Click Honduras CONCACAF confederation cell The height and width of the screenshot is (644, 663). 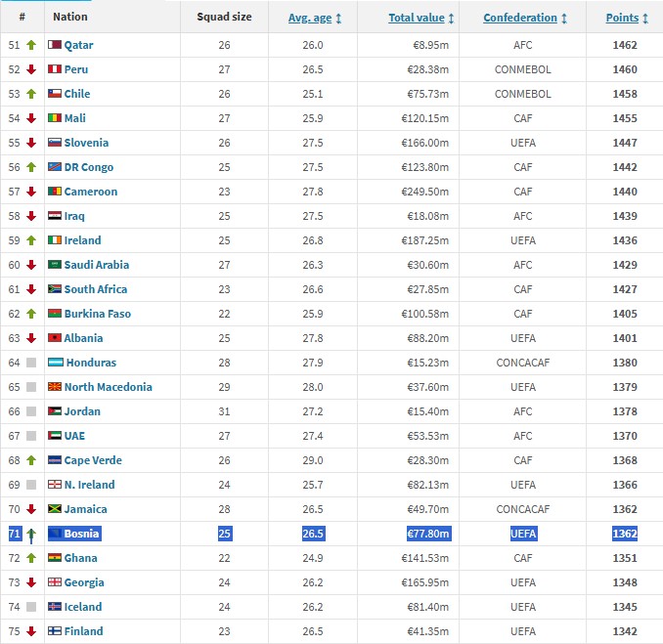[523, 363]
